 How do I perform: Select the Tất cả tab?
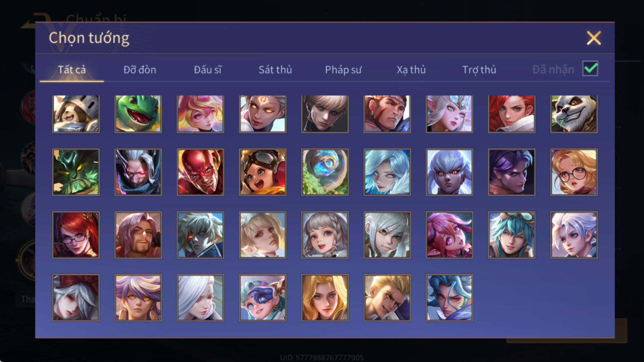(72, 70)
